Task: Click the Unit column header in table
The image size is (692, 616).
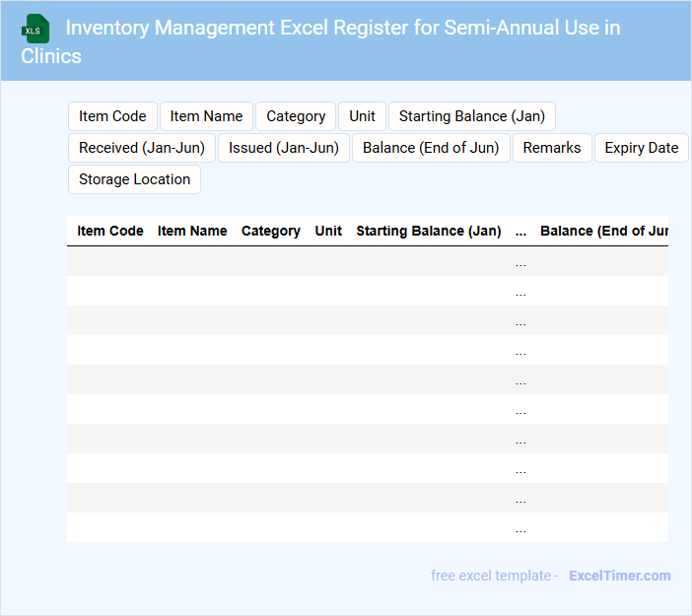Action: 328,231
